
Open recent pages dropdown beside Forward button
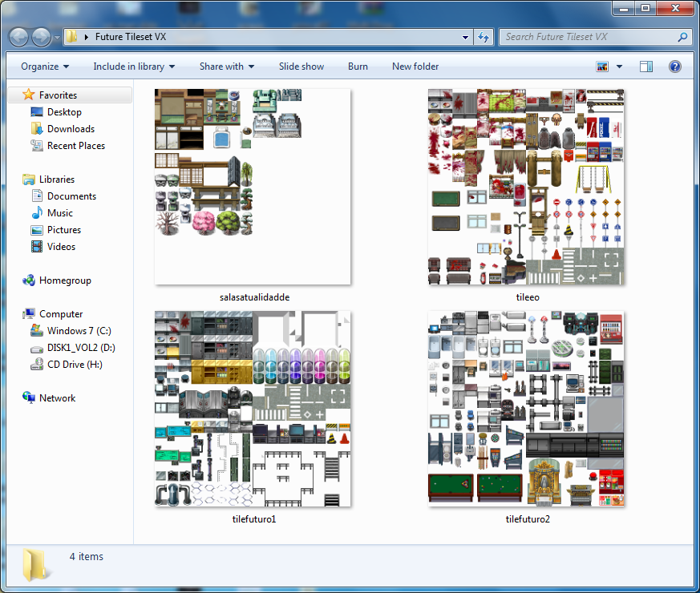57,38
